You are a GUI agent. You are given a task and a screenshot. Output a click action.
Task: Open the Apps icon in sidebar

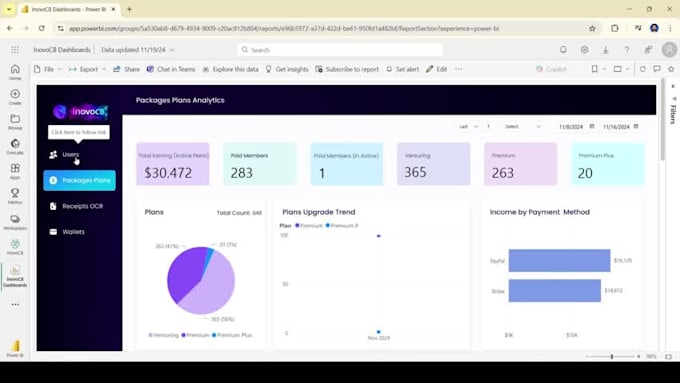tap(15, 171)
